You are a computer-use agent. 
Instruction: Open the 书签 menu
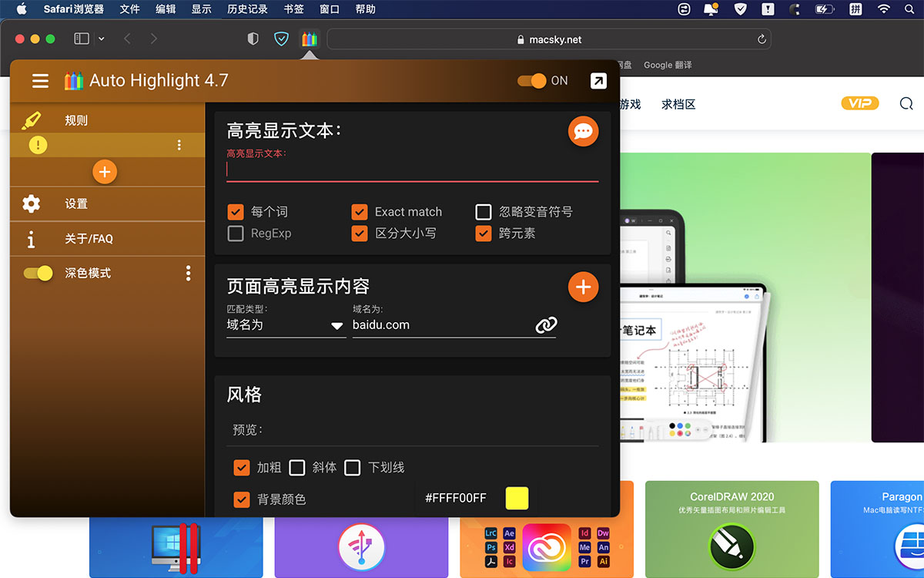[x=293, y=9]
